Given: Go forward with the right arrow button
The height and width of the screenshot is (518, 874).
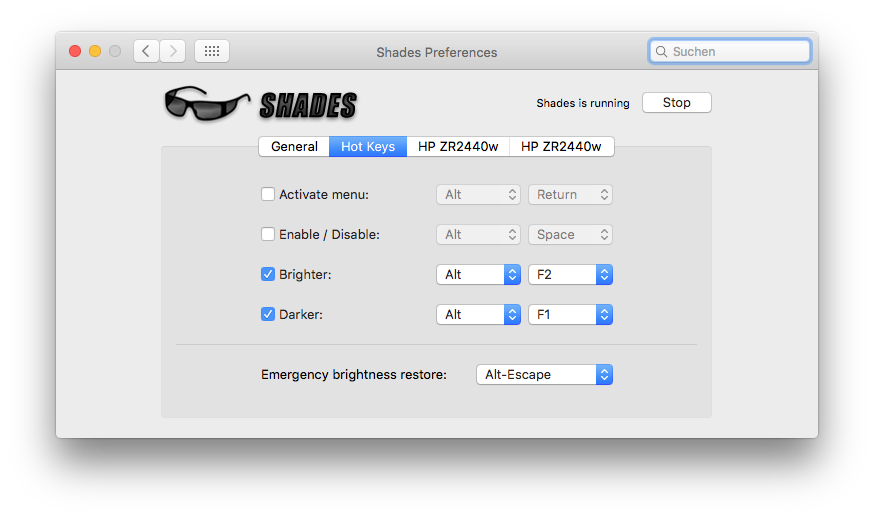Looking at the screenshot, I should (173, 51).
